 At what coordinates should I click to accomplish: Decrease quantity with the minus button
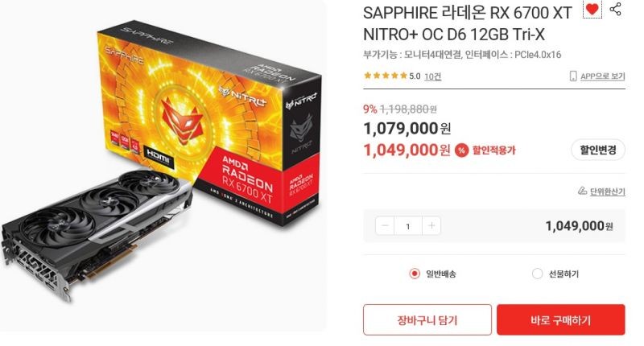[385, 226]
